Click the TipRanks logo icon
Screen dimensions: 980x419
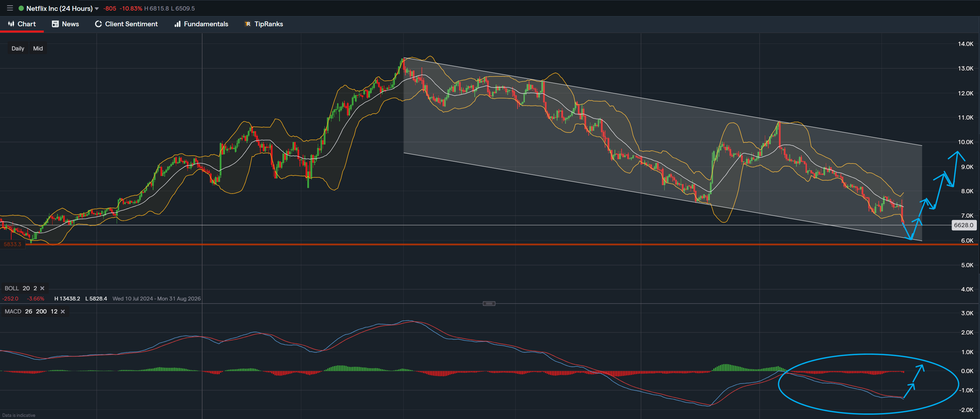point(248,24)
